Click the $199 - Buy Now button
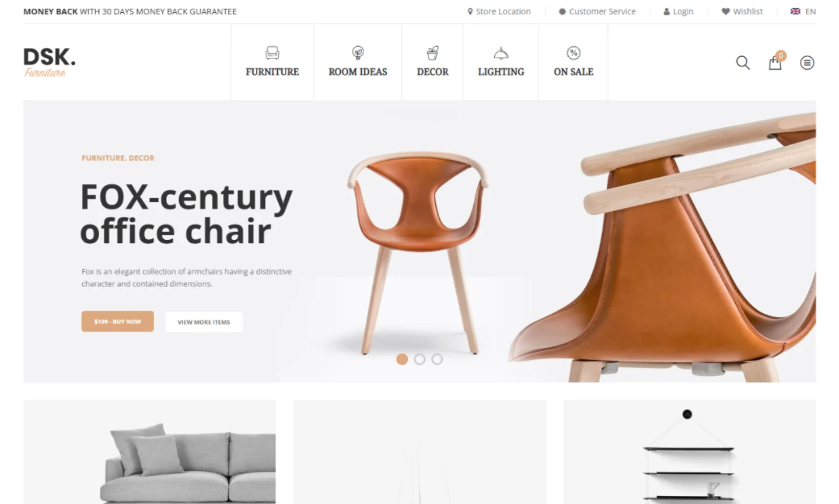 coord(118,322)
